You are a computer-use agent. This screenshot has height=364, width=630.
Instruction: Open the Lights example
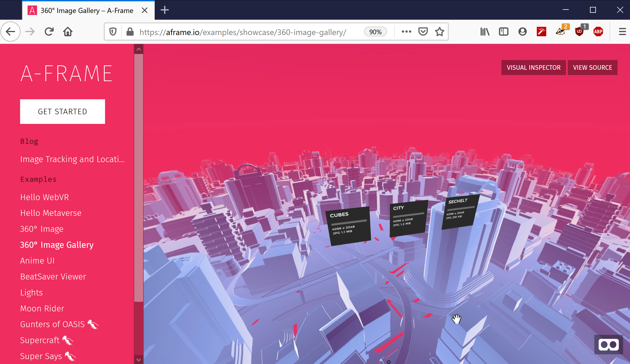click(32, 292)
